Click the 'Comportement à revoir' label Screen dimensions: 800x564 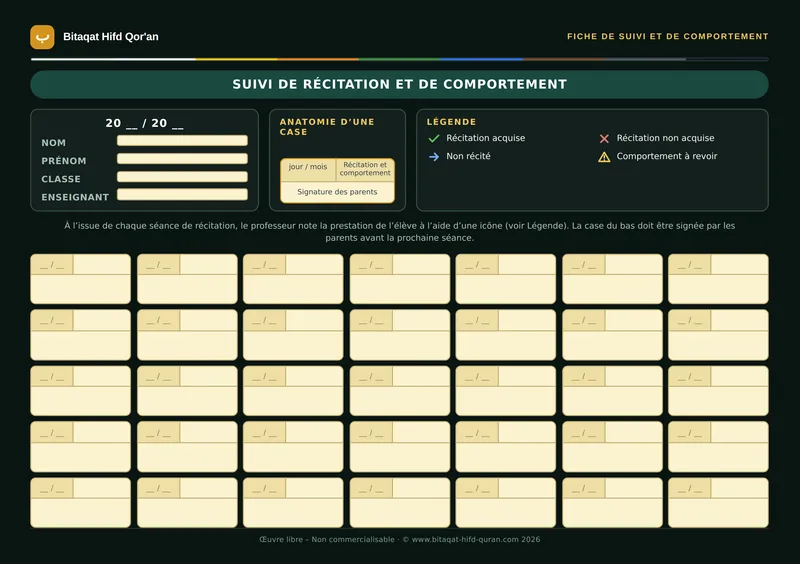pyautogui.click(x=667, y=156)
